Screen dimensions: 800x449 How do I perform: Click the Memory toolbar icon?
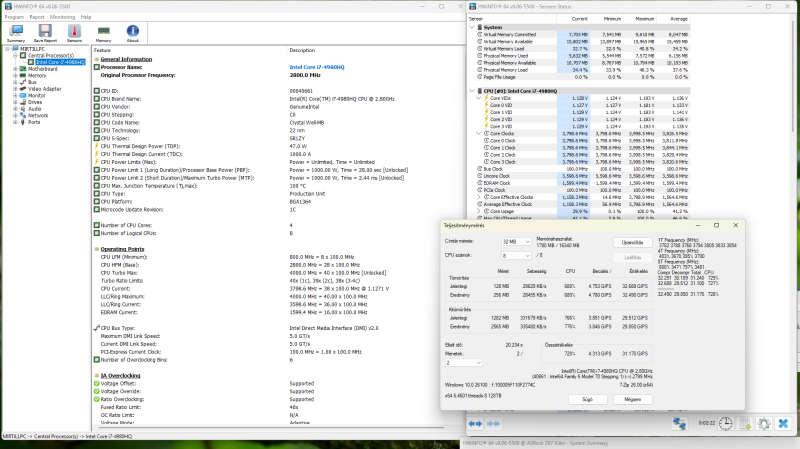tap(104, 33)
